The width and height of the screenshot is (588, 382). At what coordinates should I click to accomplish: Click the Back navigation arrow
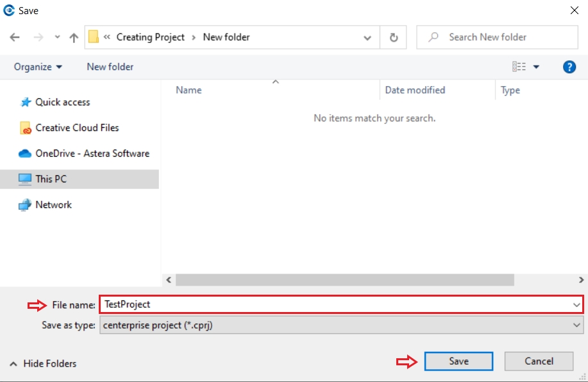15,37
